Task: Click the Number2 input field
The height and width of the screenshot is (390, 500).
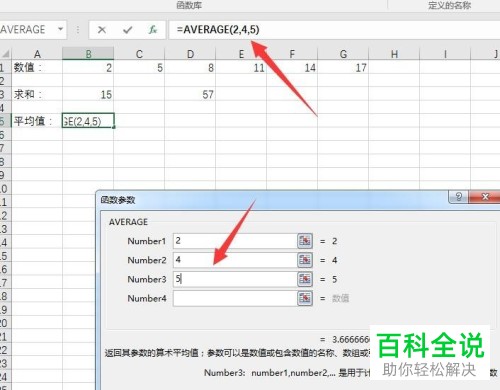Action: [235, 260]
